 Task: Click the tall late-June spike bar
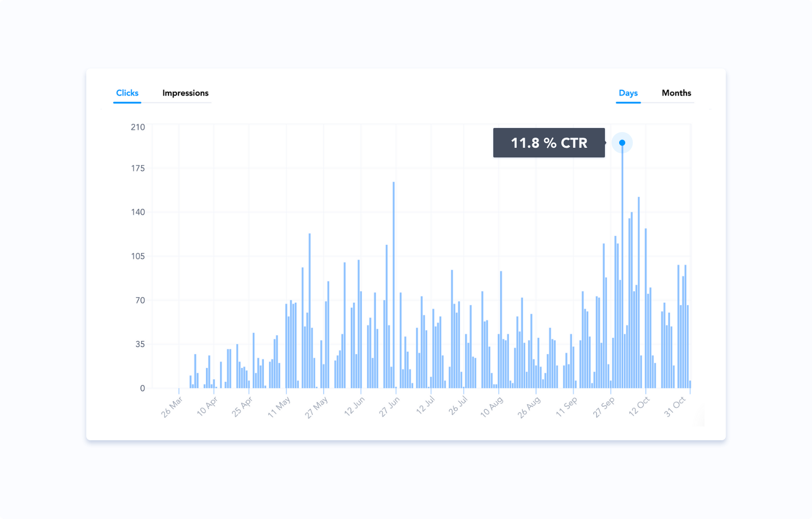coord(393,285)
